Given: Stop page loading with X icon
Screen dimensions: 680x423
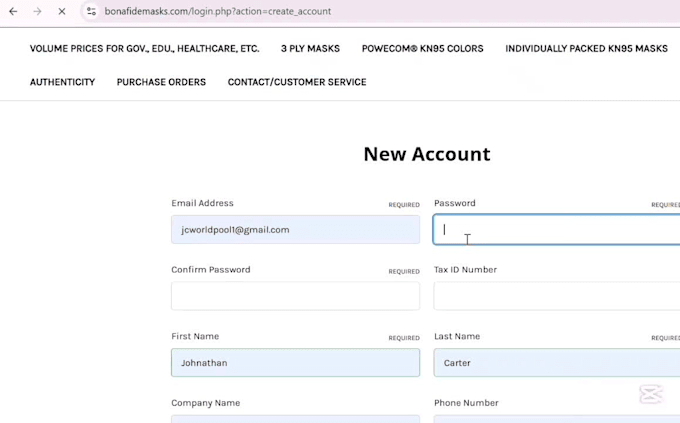Looking at the screenshot, I should [x=62, y=11].
